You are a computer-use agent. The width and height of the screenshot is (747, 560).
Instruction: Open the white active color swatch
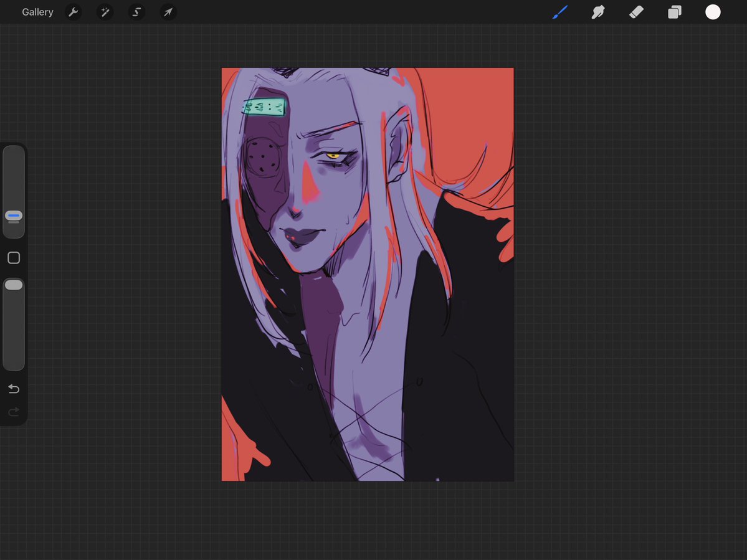[x=713, y=12]
